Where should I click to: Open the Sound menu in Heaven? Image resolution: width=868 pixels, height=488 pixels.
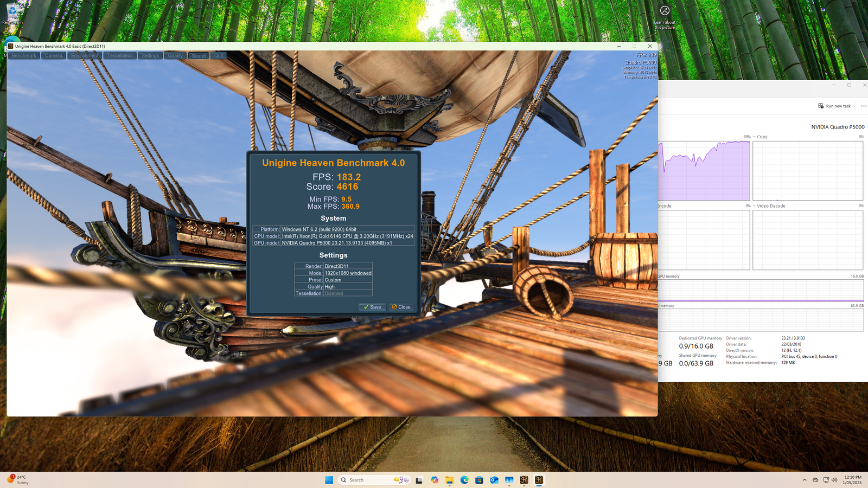click(x=199, y=56)
